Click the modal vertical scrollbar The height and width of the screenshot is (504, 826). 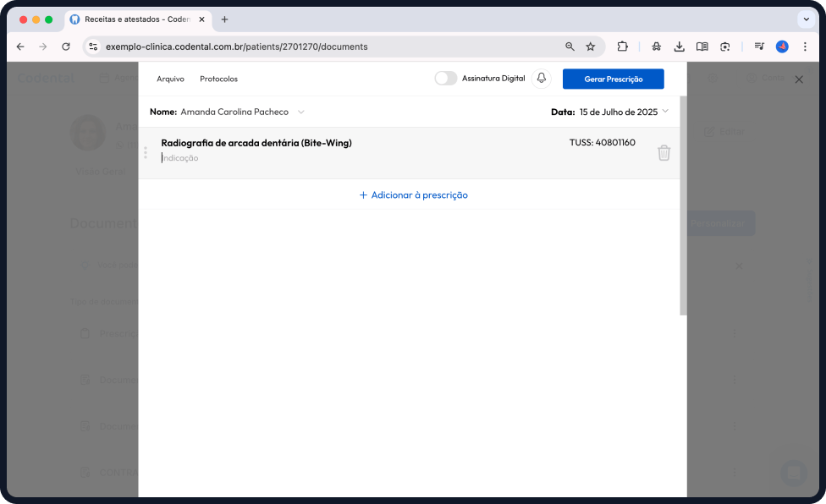[x=683, y=203]
